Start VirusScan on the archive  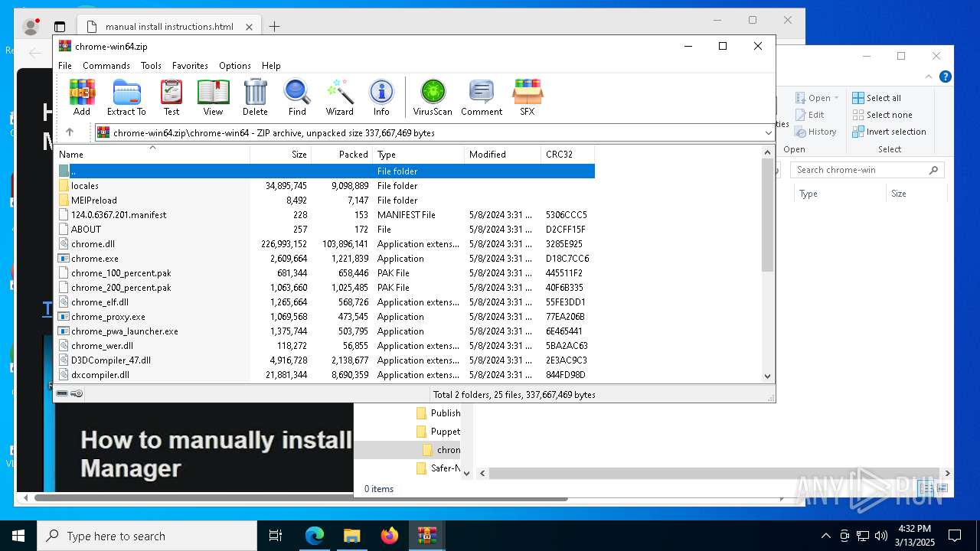(433, 97)
